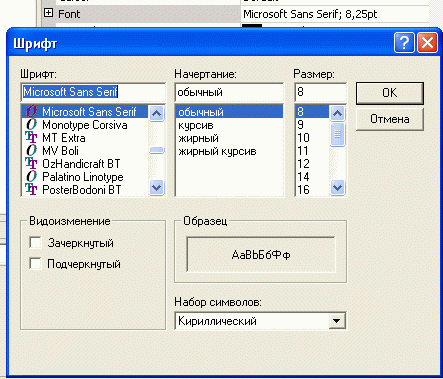Screen dimensions: 443x379
Task: Expand the Font property plus sign
Action: point(48,13)
